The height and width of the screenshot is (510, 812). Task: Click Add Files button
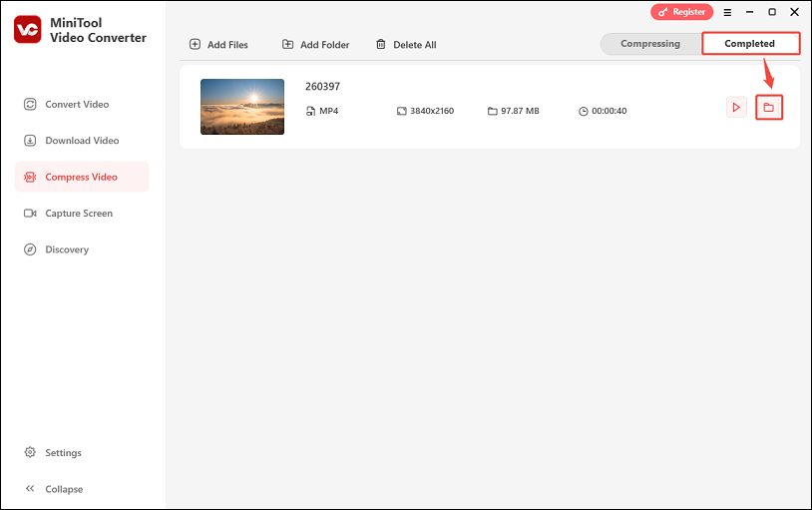[x=218, y=45]
